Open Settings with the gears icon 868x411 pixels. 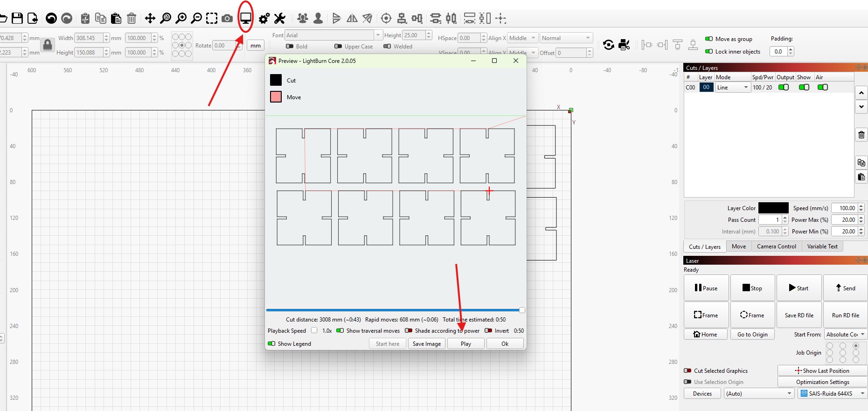point(264,18)
